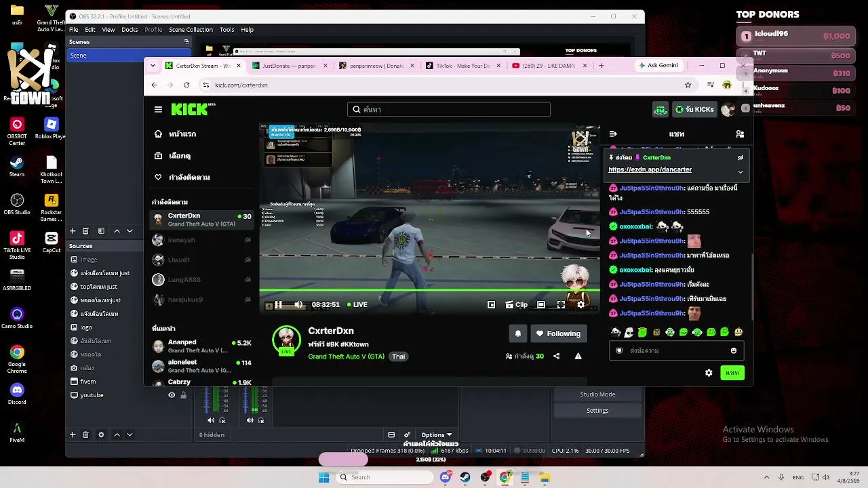The image size is (868, 488).
Task: Create a Clip of the stream
Action: pyautogui.click(x=516, y=304)
